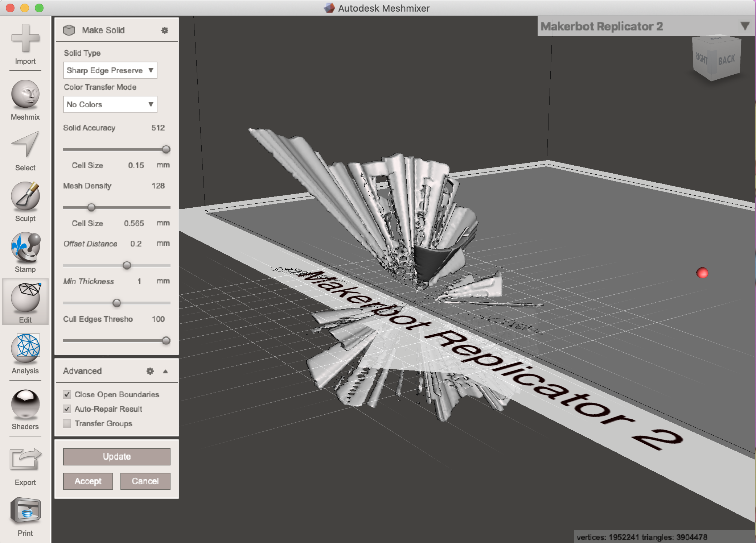Click the Mesh Density Cell Size 0.565

(134, 223)
